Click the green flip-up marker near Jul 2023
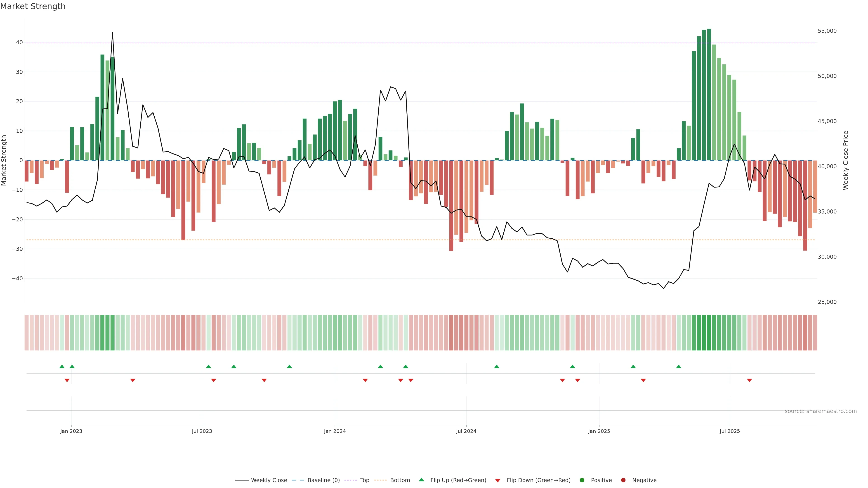The image size is (868, 488). 209,366
